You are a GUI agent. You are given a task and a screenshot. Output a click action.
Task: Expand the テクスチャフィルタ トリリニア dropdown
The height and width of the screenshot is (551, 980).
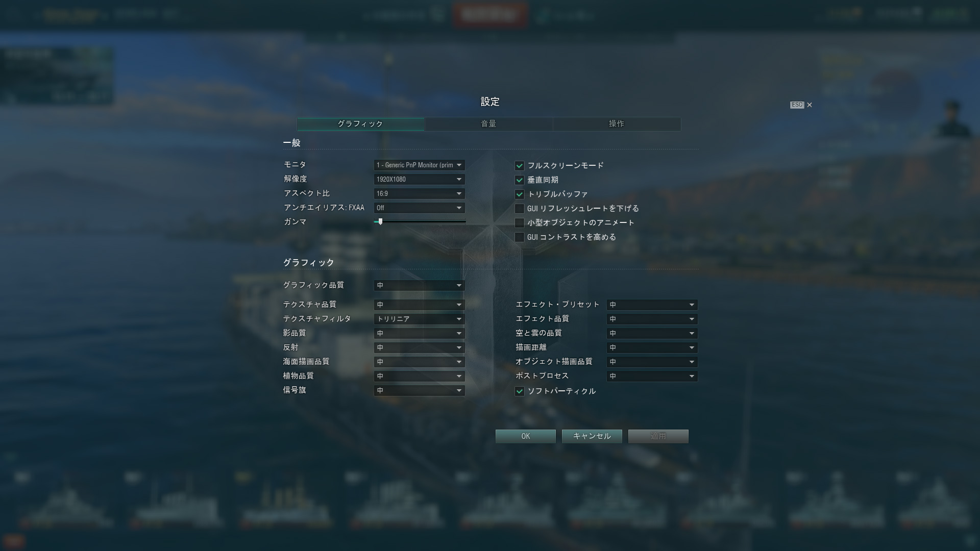coord(419,319)
